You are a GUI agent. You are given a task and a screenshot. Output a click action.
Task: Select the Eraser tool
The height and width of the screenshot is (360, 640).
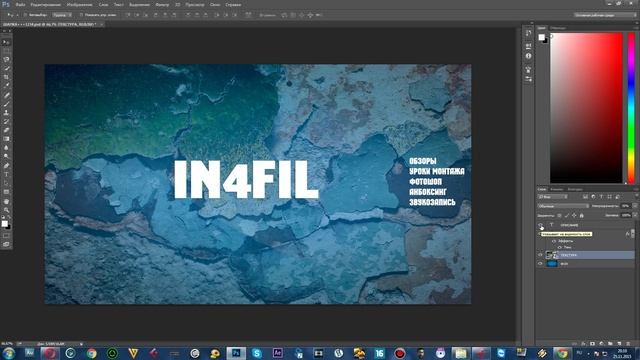(x=6, y=130)
